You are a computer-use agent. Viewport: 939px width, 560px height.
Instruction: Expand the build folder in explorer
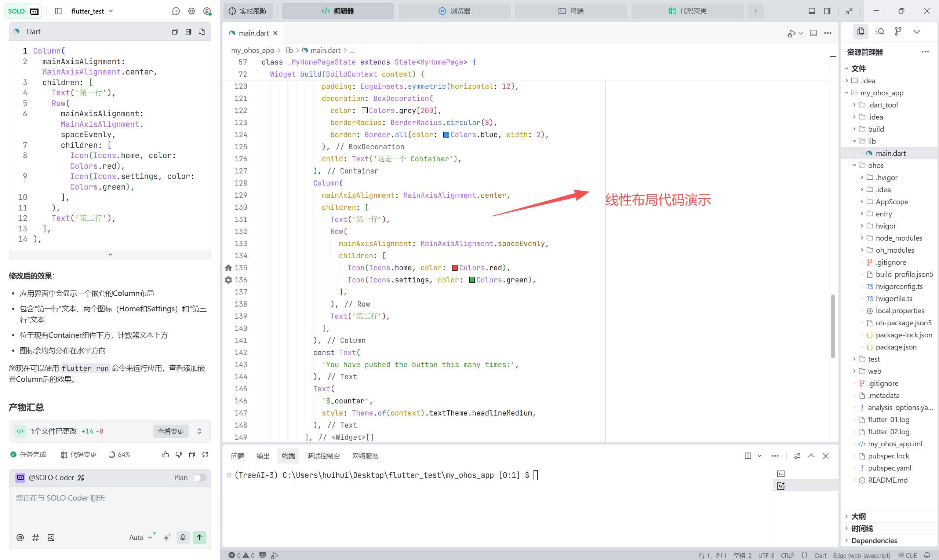875,129
